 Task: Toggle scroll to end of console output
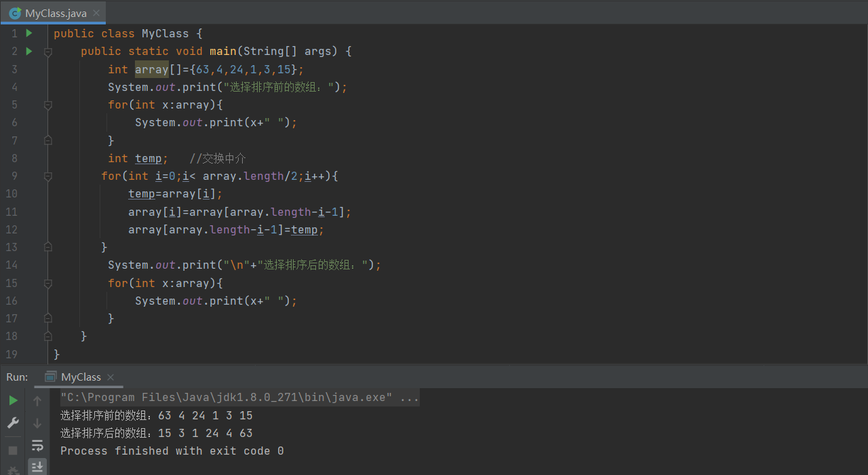point(37,467)
